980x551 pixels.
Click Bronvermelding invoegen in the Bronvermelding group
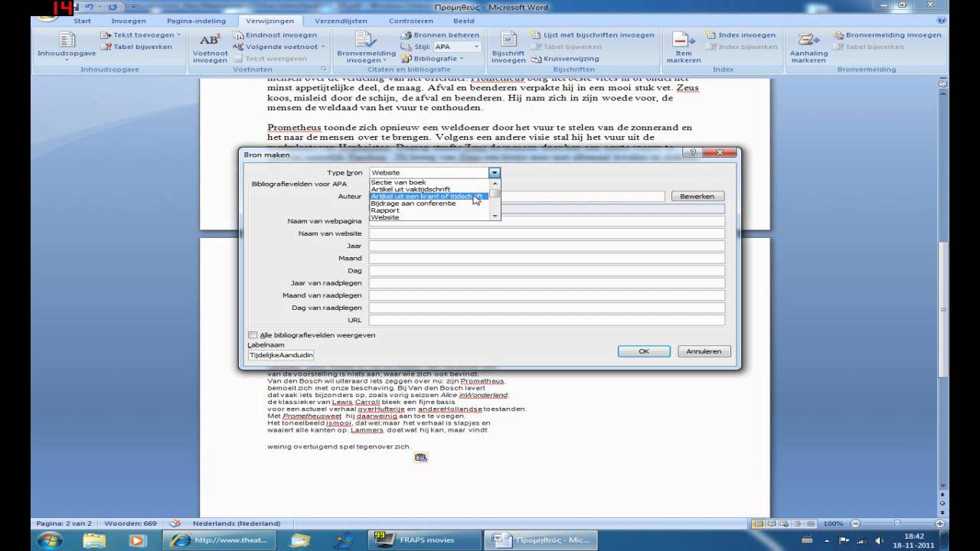tap(887, 35)
